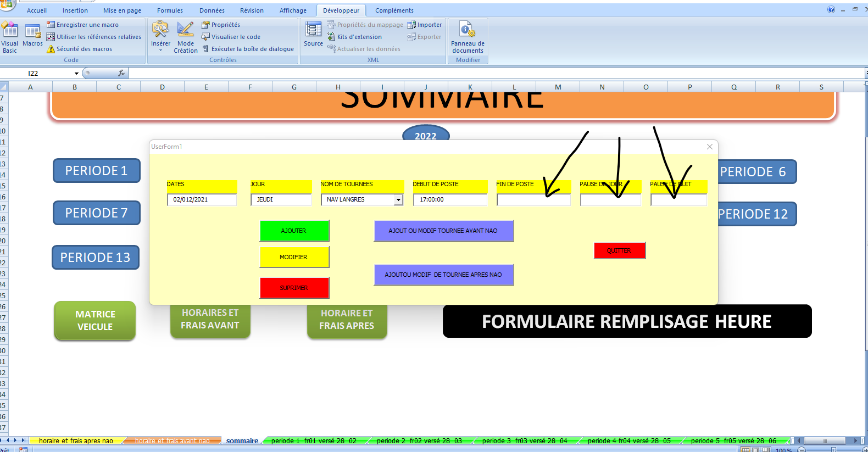Click the green AJOUTER button
This screenshot has width=868, height=452.
pos(294,231)
